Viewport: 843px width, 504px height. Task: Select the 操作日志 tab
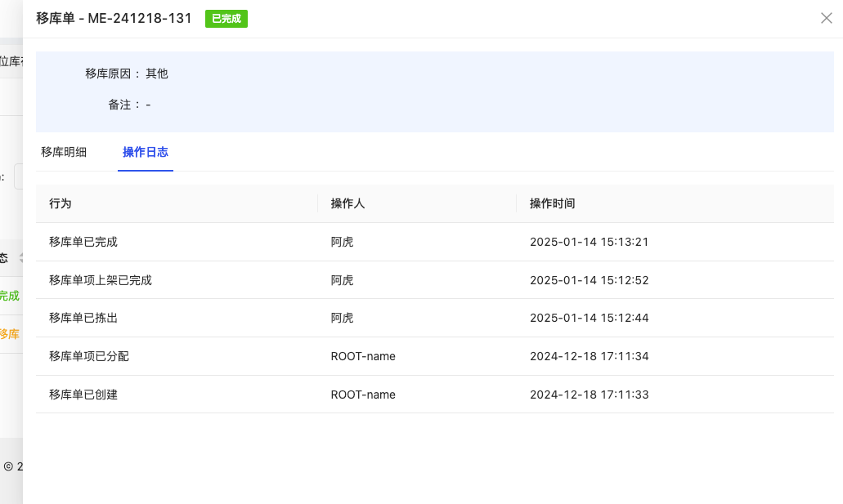pos(145,152)
